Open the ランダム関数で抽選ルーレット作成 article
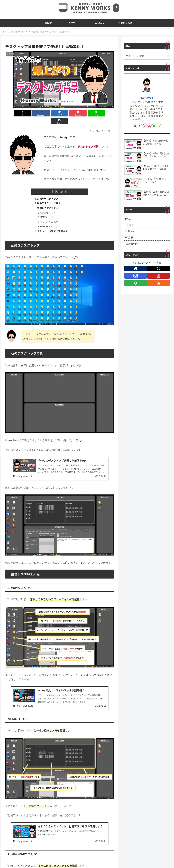174x868 pixels. (x=147, y=183)
